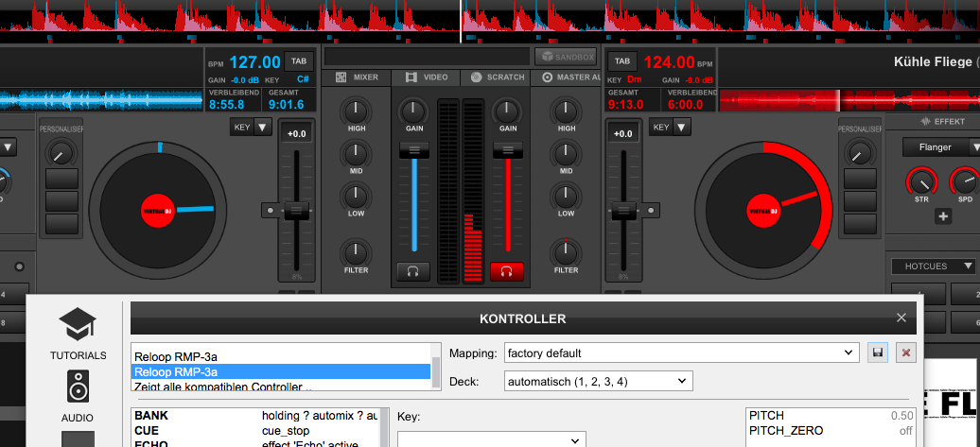The height and width of the screenshot is (447, 980).
Task: Switch to the Master Audio tab
Action: point(567,77)
